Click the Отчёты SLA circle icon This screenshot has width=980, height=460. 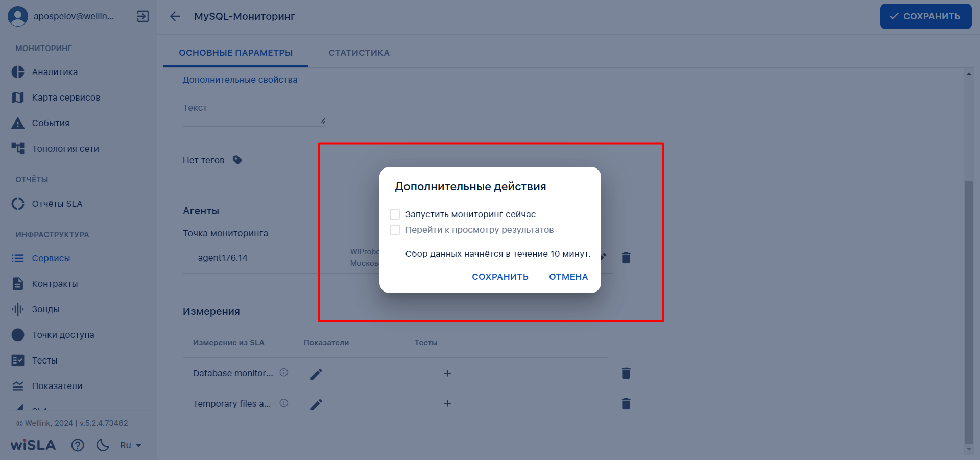pos(18,204)
